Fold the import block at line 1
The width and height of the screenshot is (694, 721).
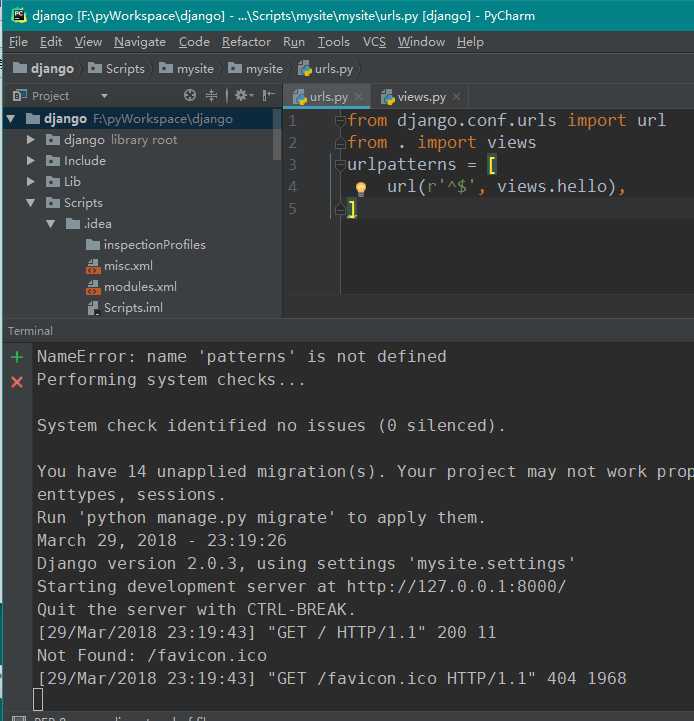(340, 120)
